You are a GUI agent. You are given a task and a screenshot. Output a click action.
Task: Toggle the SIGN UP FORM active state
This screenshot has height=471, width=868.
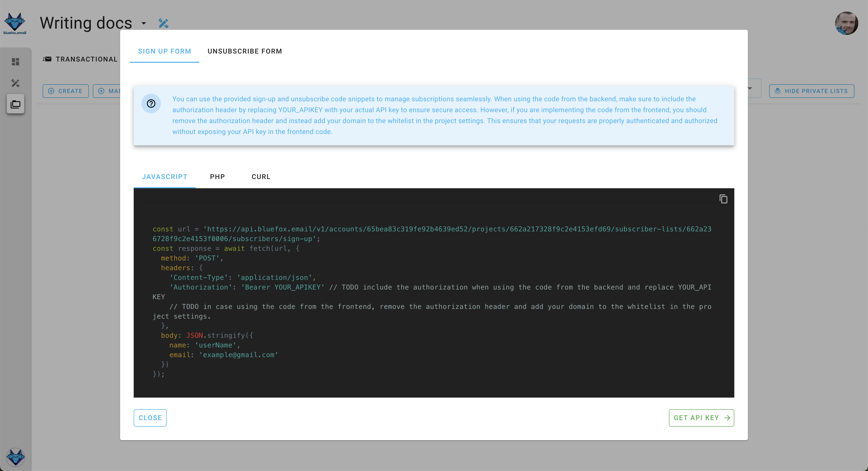(165, 51)
